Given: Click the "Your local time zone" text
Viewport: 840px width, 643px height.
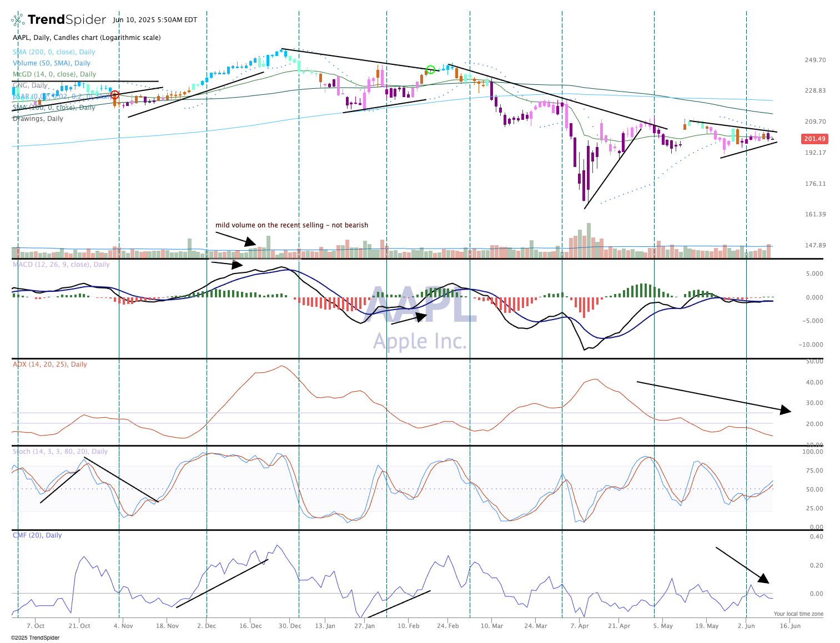Looking at the screenshot, I should (798, 614).
